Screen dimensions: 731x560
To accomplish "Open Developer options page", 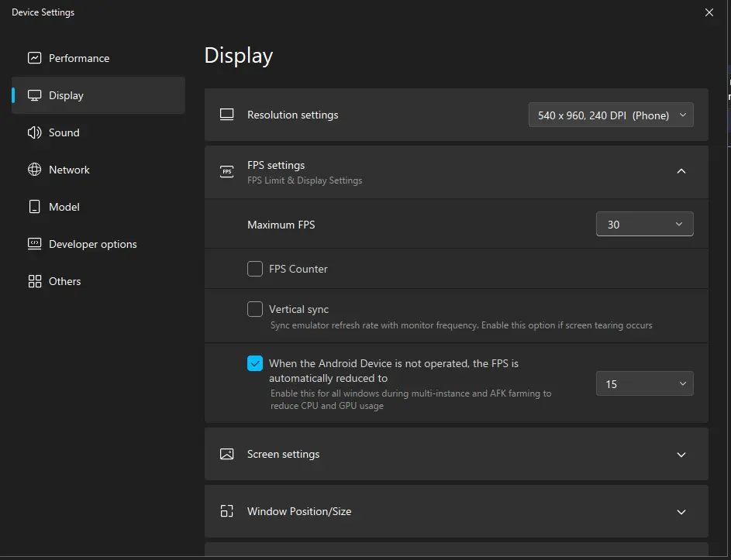I will [x=98, y=244].
